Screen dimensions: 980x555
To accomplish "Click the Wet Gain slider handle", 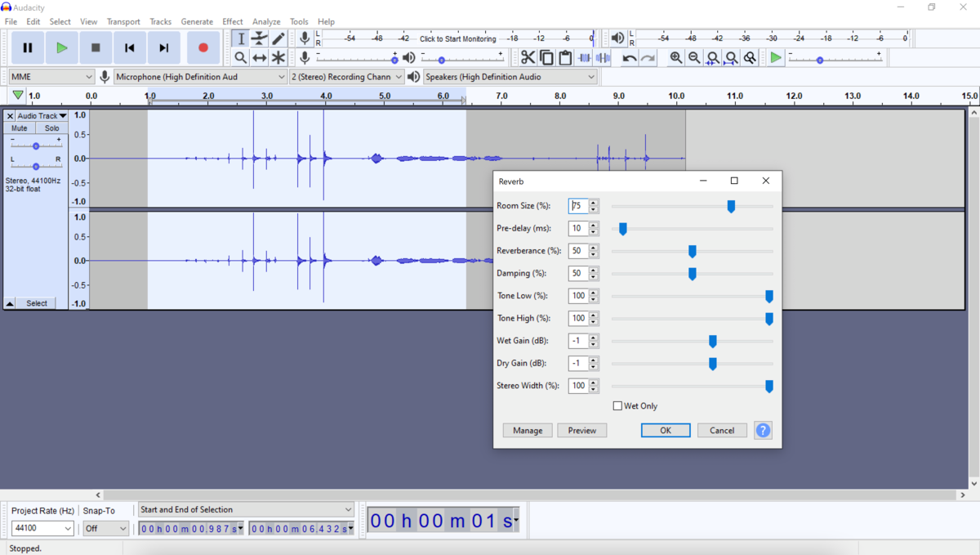I will [713, 341].
